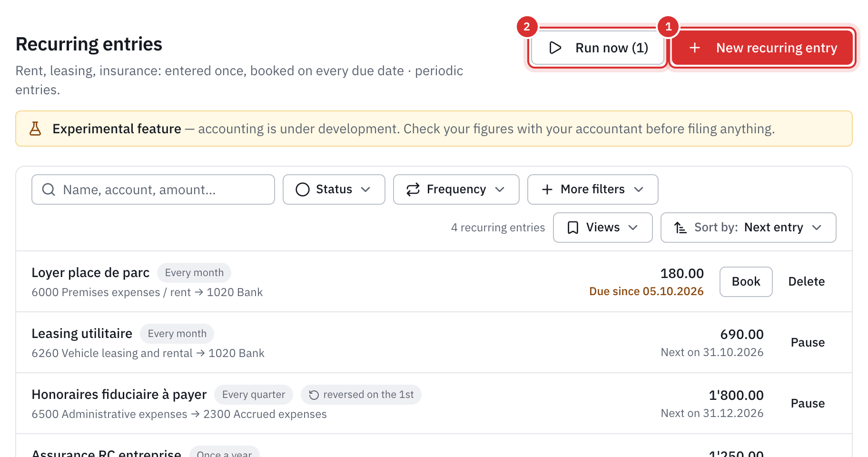
Task: Click the magnifier search icon
Action: tap(49, 189)
